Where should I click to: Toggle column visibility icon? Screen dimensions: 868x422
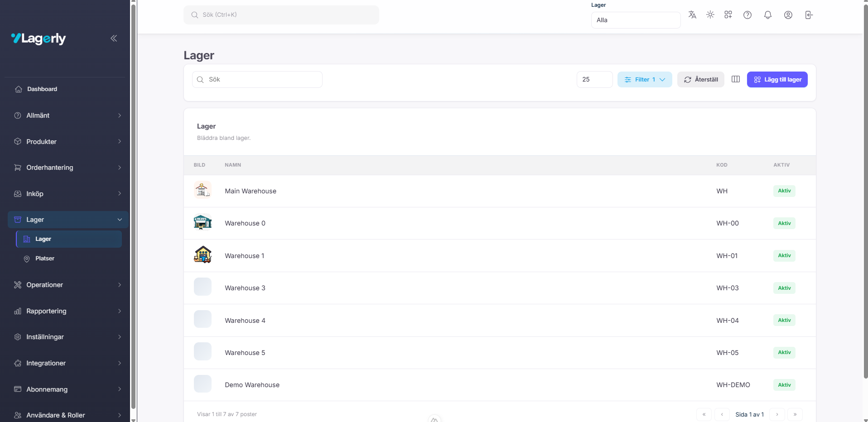(x=736, y=79)
